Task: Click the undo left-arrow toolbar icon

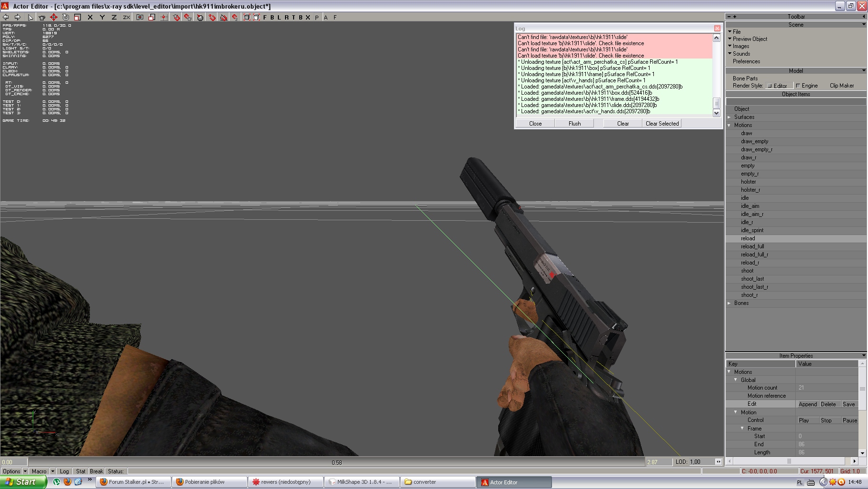Action: pos(6,17)
